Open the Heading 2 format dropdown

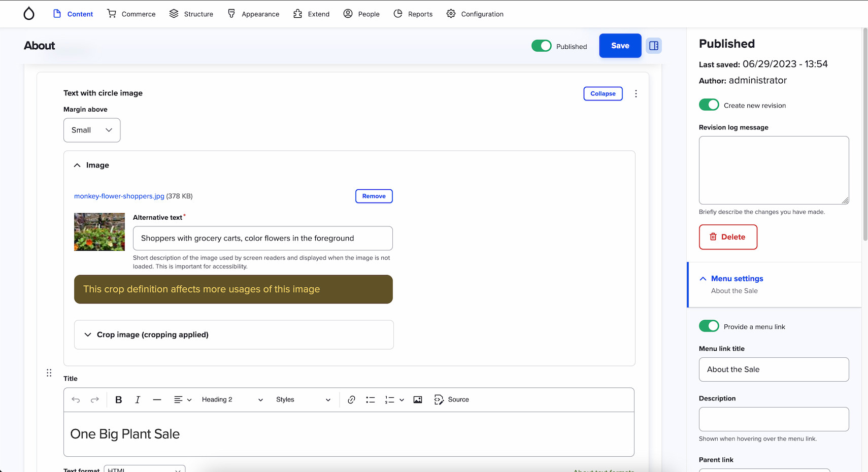click(x=232, y=400)
